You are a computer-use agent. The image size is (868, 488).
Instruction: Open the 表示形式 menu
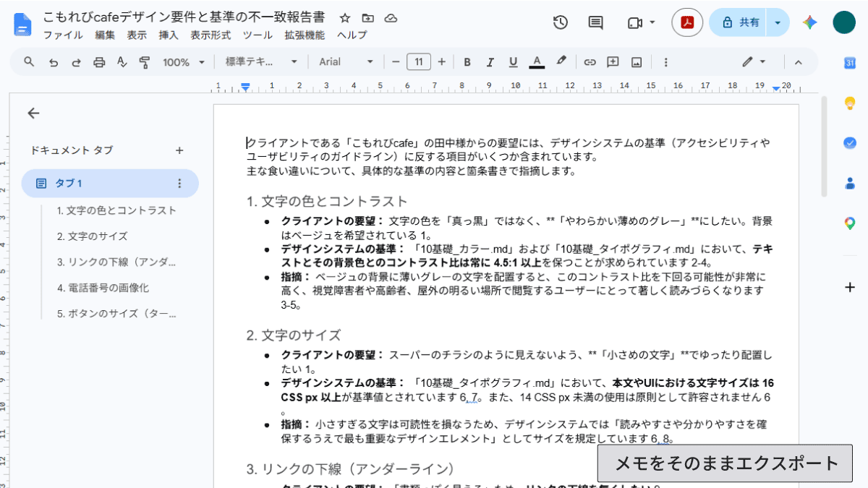pyautogui.click(x=210, y=35)
